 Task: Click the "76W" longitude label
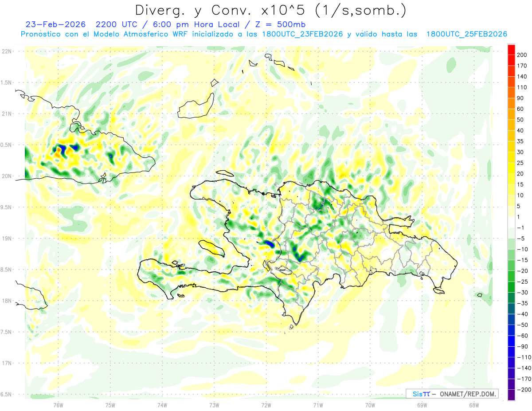pyautogui.click(x=59, y=405)
